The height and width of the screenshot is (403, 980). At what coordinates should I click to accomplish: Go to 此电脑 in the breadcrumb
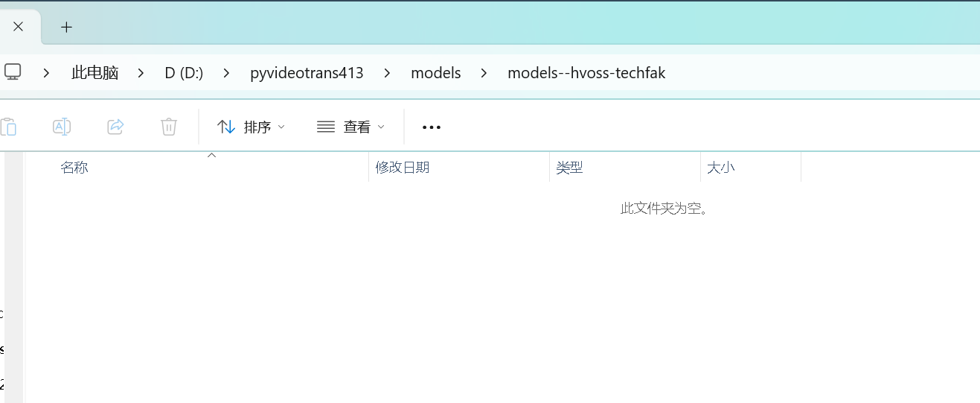[95, 73]
